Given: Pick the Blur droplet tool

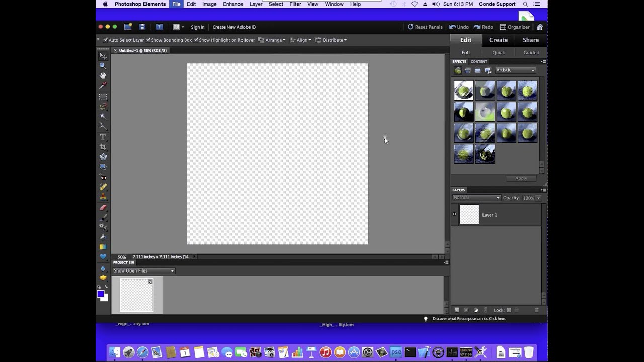Looking at the screenshot, I should [x=103, y=268].
